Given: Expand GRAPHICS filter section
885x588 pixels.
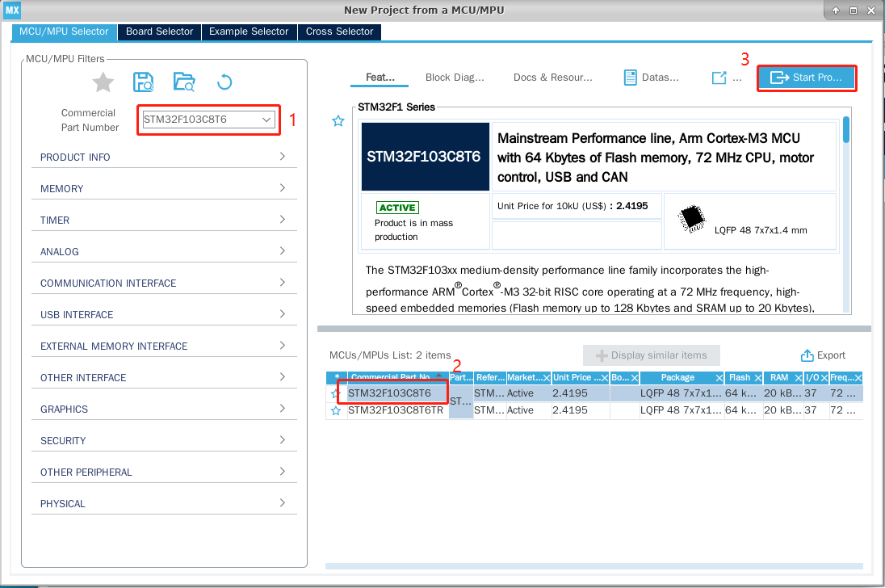Looking at the screenshot, I should (164, 409).
